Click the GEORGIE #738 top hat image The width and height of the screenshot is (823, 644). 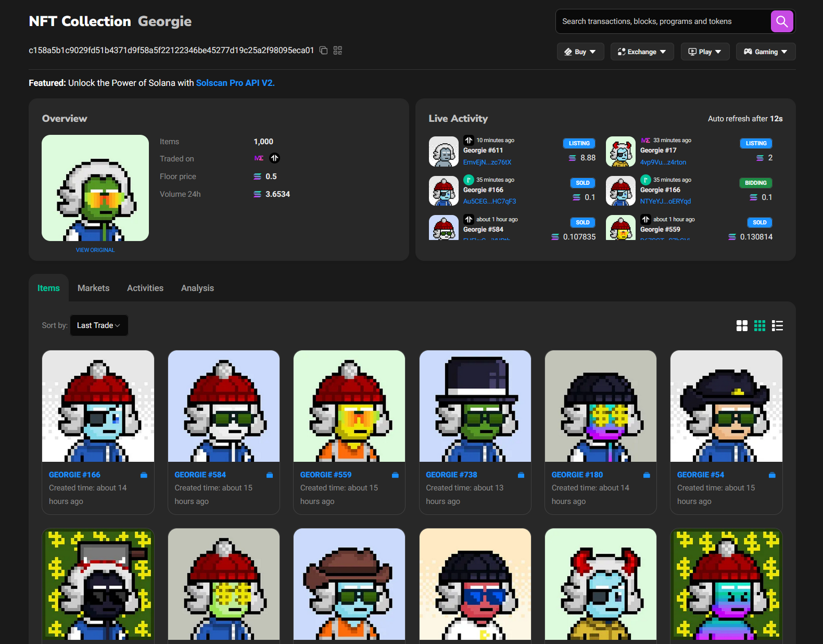(x=475, y=406)
